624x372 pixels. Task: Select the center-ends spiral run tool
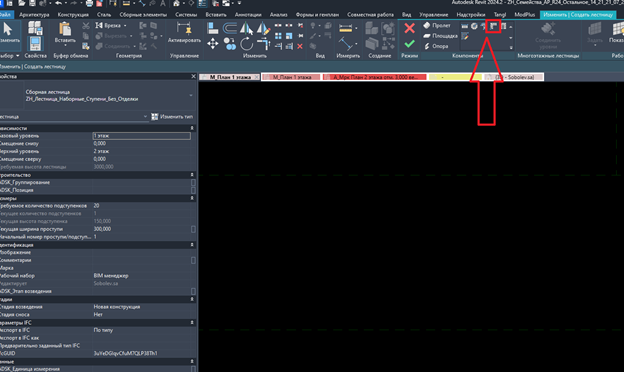484,26
